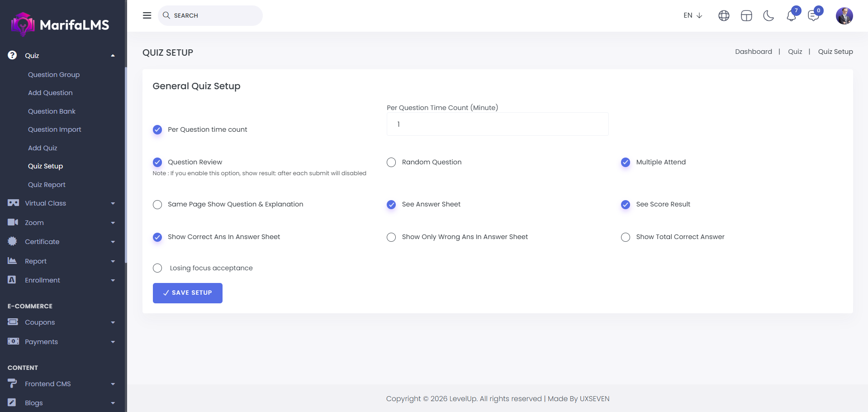Enable the Random Question option
Screen dimensions: 868x412
(x=391, y=162)
